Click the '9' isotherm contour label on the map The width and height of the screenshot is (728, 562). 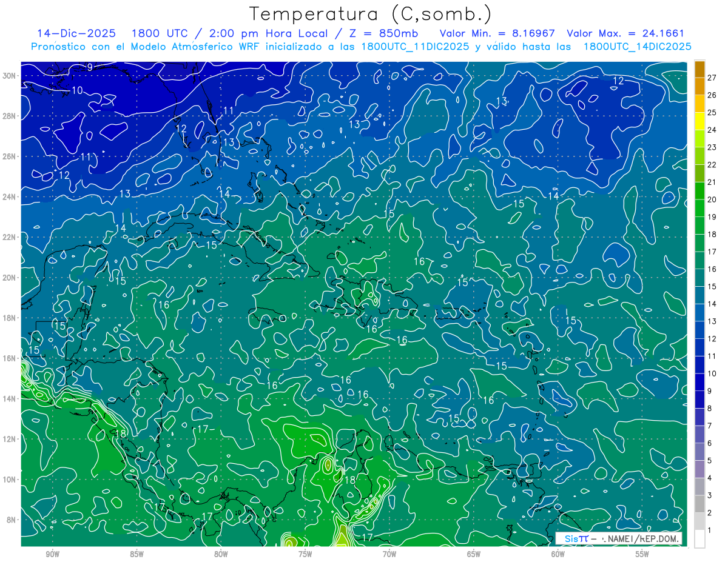pos(90,67)
